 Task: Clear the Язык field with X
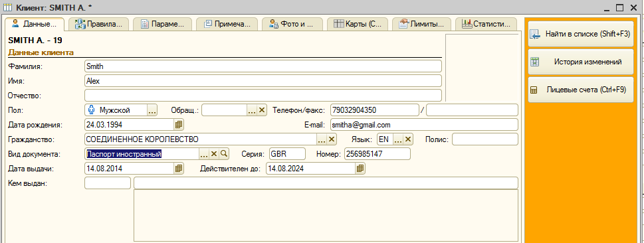[x=408, y=139]
